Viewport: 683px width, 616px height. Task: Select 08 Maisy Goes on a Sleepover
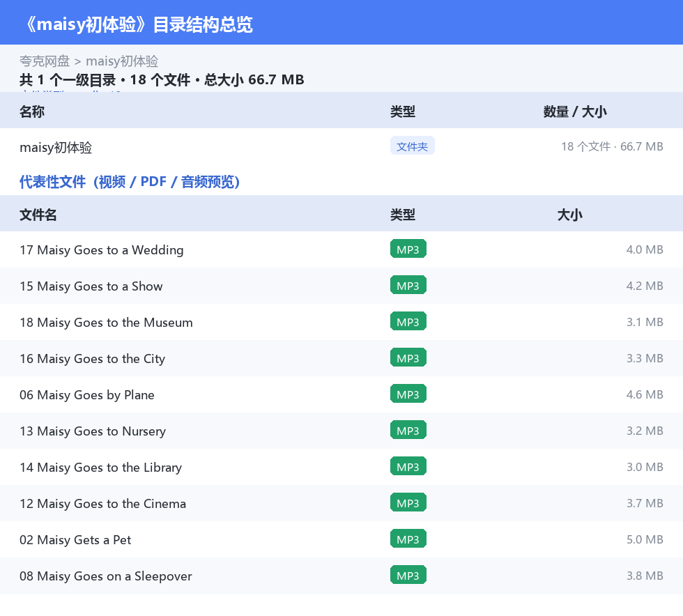pyautogui.click(x=106, y=576)
